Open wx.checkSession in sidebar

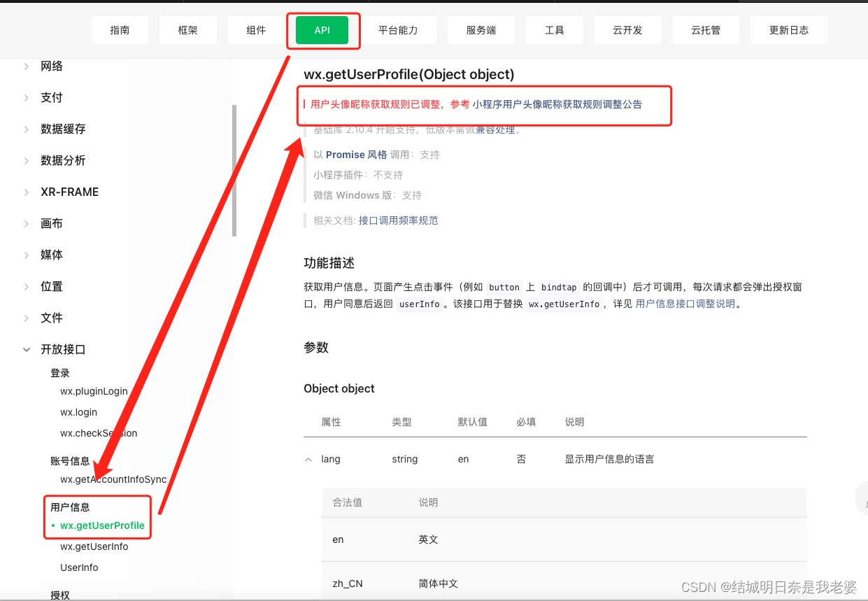point(99,433)
